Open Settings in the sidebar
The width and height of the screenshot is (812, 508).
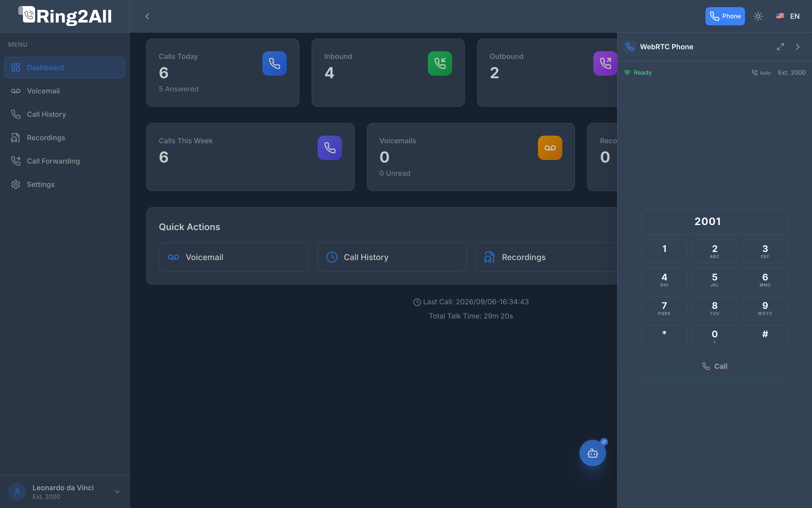point(65,184)
